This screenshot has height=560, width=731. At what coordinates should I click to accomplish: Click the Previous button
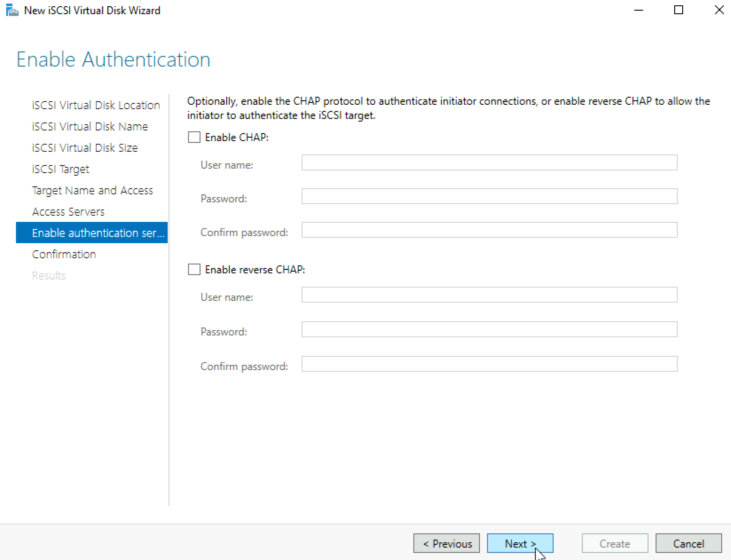[447, 543]
